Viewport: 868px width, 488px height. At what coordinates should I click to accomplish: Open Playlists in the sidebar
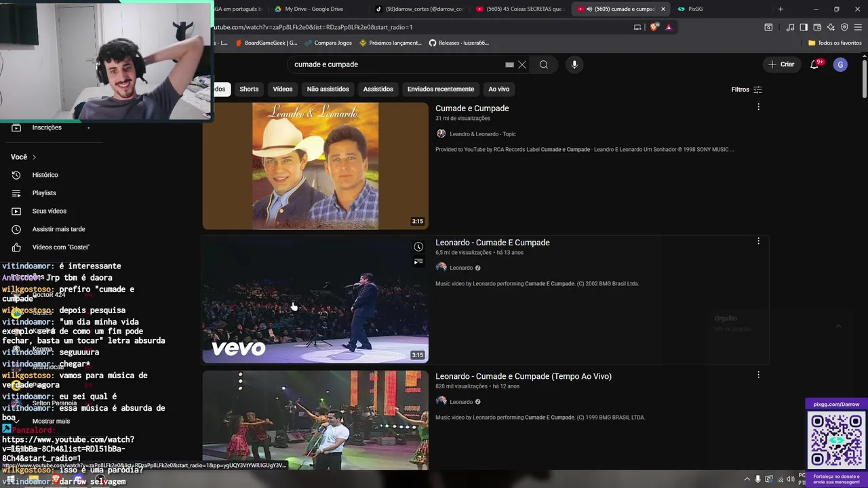[x=44, y=193]
